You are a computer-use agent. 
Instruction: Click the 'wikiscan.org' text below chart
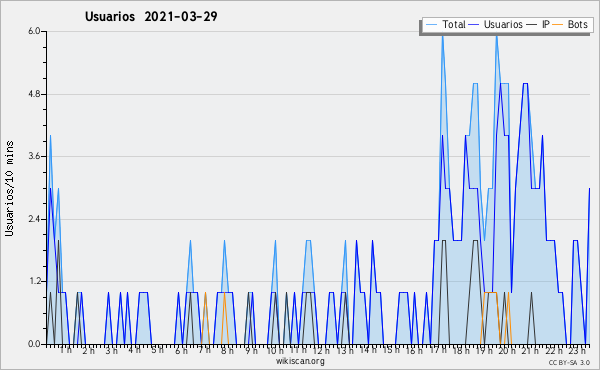point(300,361)
